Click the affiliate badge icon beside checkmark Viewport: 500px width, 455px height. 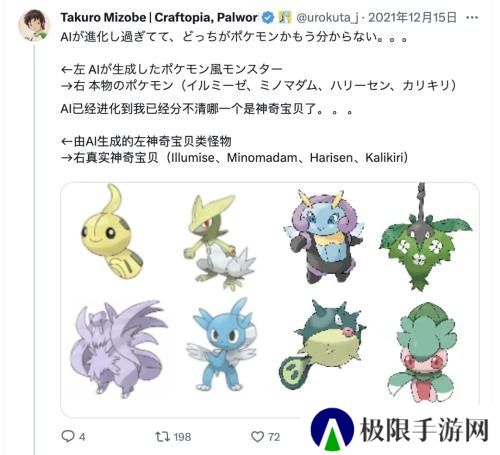[x=284, y=17]
